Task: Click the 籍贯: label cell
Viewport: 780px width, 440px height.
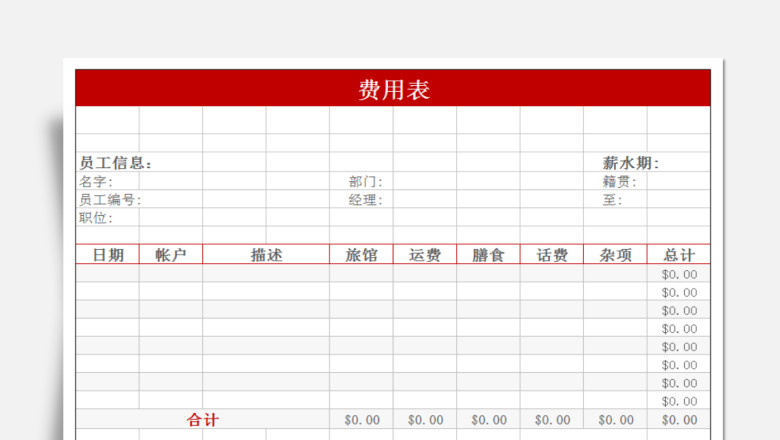Action: coord(615,181)
